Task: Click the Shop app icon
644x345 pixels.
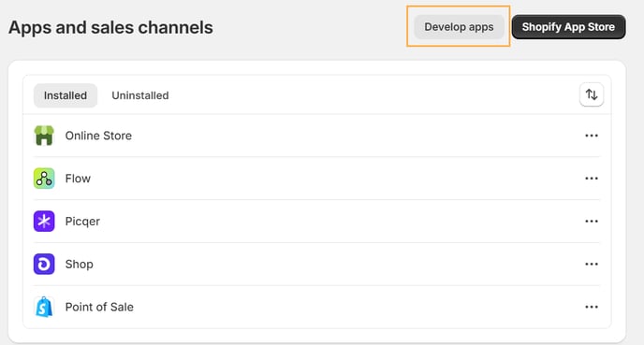Action: (x=44, y=265)
